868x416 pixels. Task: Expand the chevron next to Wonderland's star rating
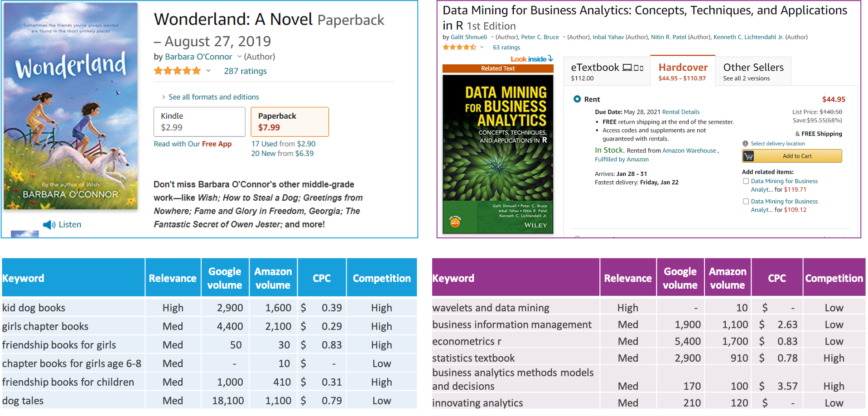pyautogui.click(x=208, y=71)
